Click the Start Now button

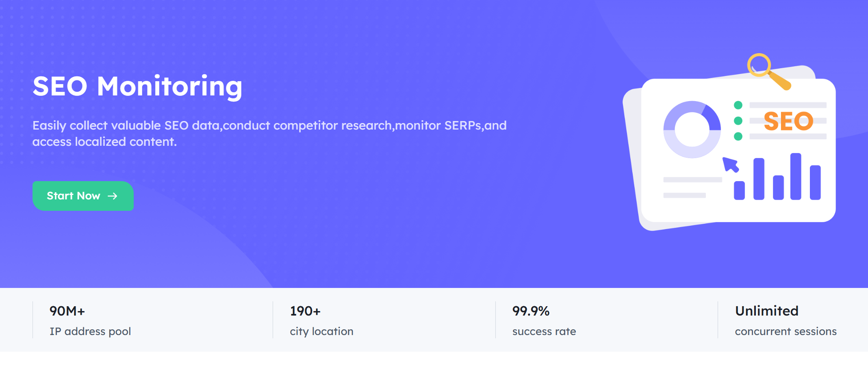pos(83,196)
